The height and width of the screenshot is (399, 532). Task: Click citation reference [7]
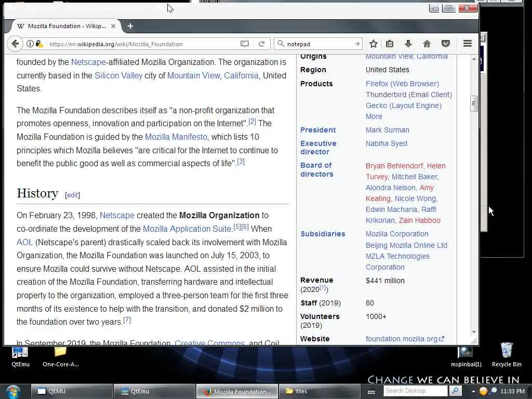(x=127, y=320)
